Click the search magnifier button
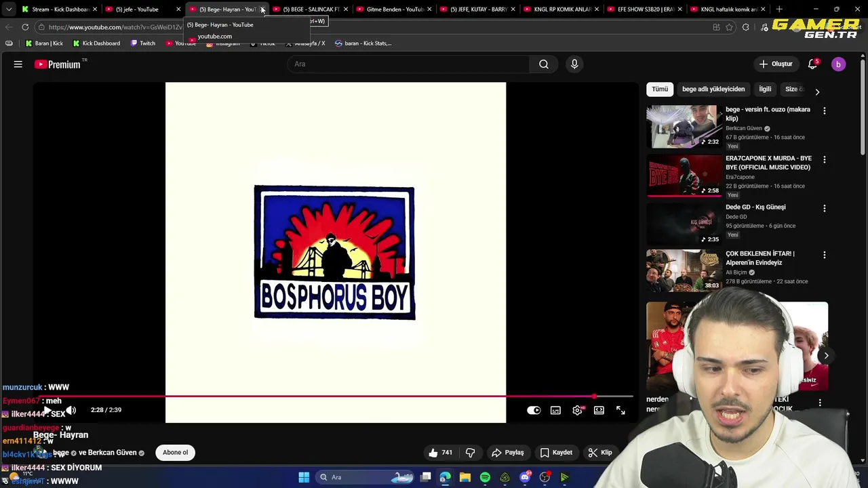 pyautogui.click(x=544, y=64)
